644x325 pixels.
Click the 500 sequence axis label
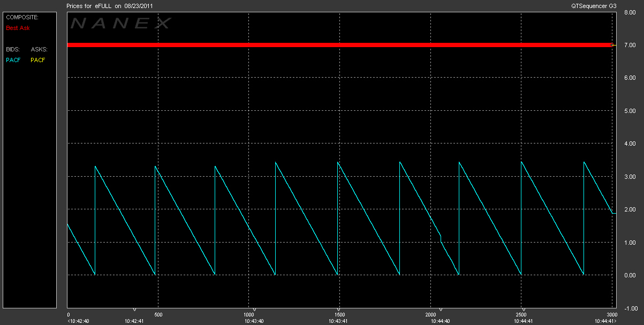point(158,315)
